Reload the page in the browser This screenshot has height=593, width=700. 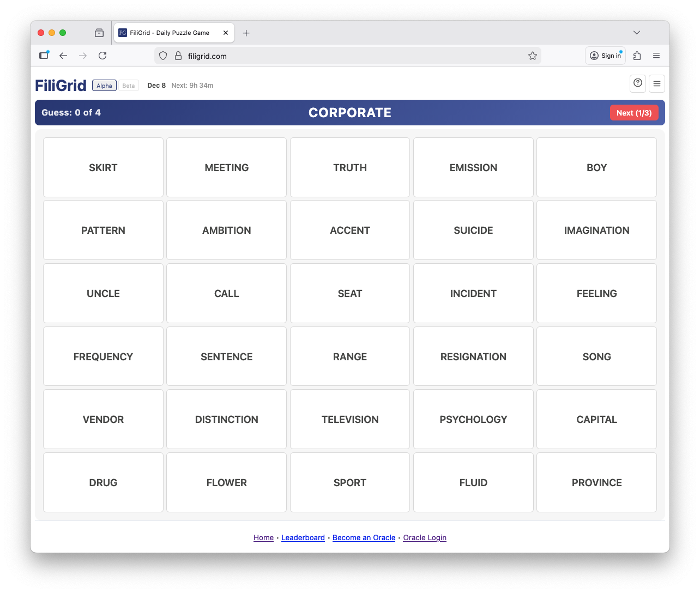102,56
